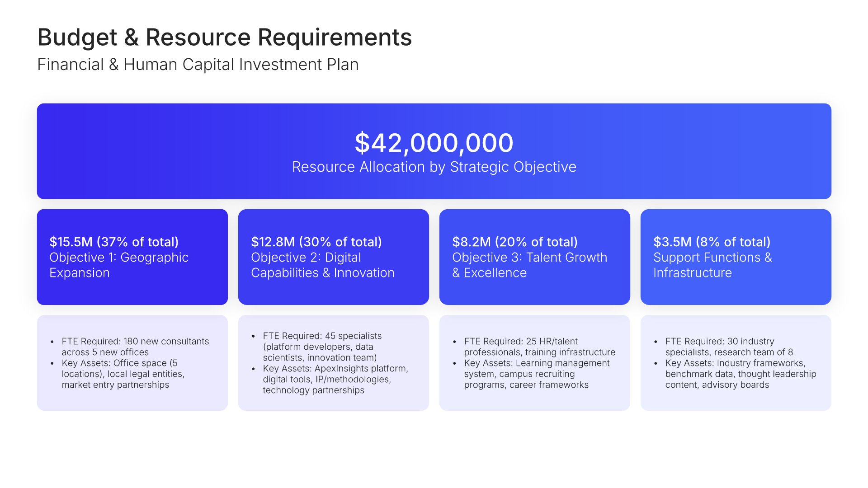This screenshot has width=868, height=488.
Task: Select the Office space key assets bullet
Action: click(123, 374)
